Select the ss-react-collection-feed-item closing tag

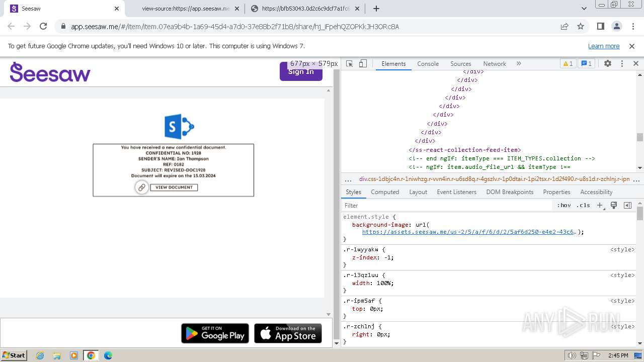[x=464, y=150]
